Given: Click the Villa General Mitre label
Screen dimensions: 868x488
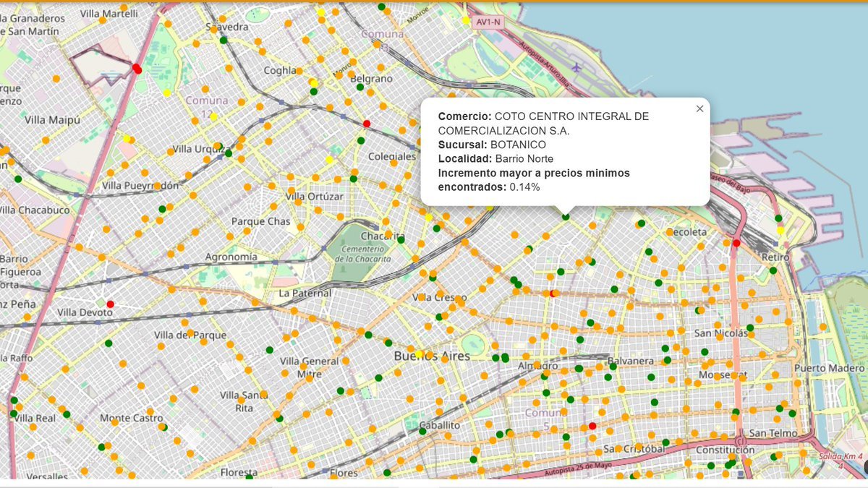Looking at the screenshot, I should 310,367.
